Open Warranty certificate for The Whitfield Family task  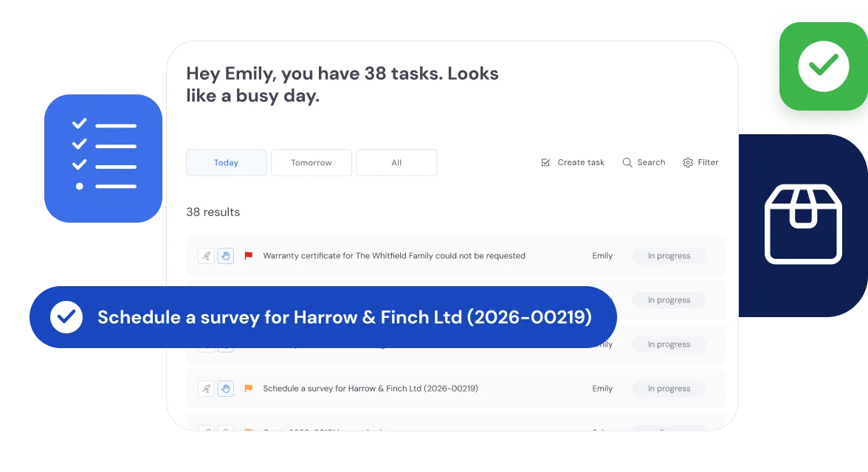tap(394, 256)
